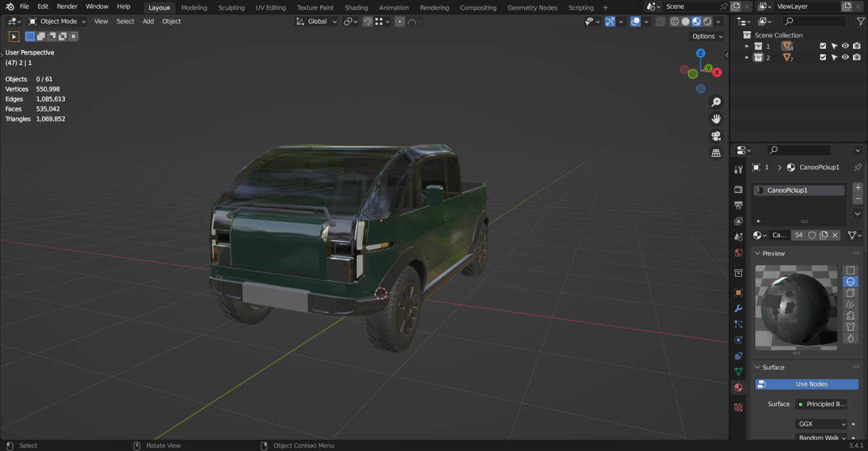
Task: Duplicate material with new material icon
Action: pos(824,235)
